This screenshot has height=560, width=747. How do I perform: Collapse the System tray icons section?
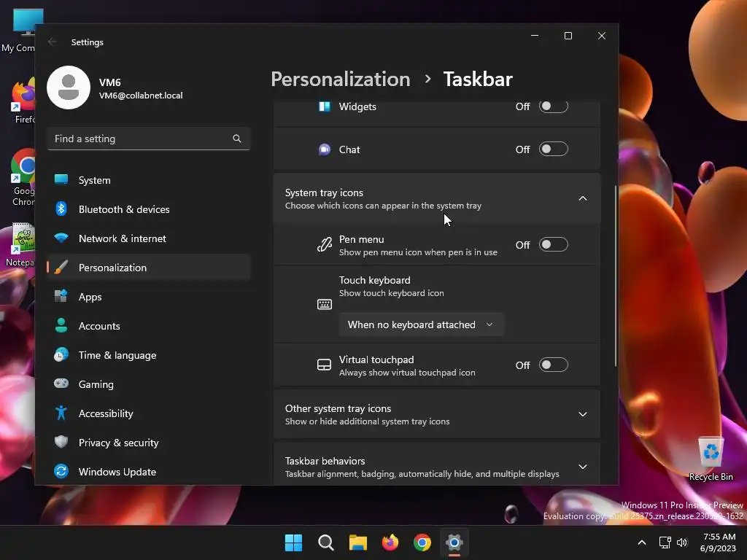click(583, 198)
